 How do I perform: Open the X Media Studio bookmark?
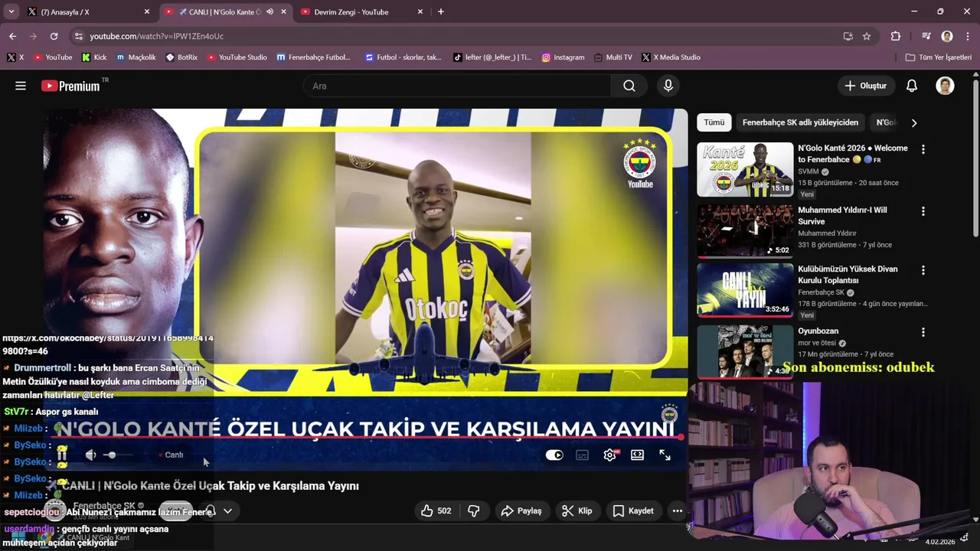[671, 57]
